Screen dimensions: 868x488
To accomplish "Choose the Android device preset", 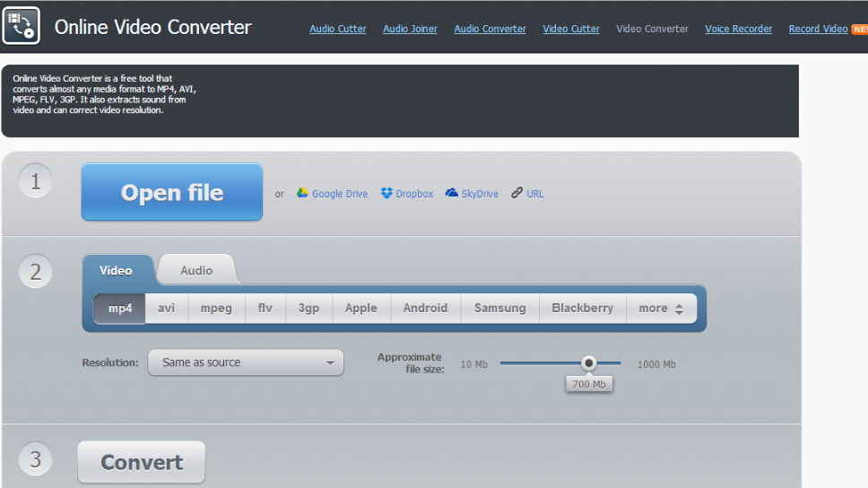I will [x=425, y=308].
